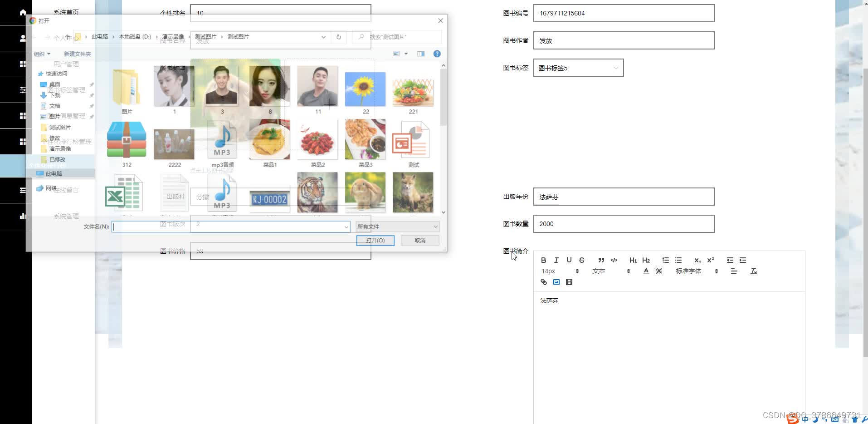Toggle the preview pane in the dialog
The image size is (868, 424).
pyautogui.click(x=421, y=54)
